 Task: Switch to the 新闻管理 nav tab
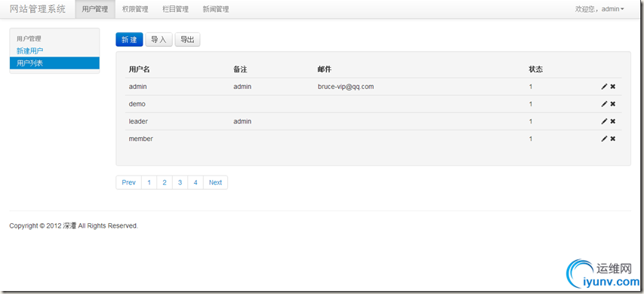[216, 9]
